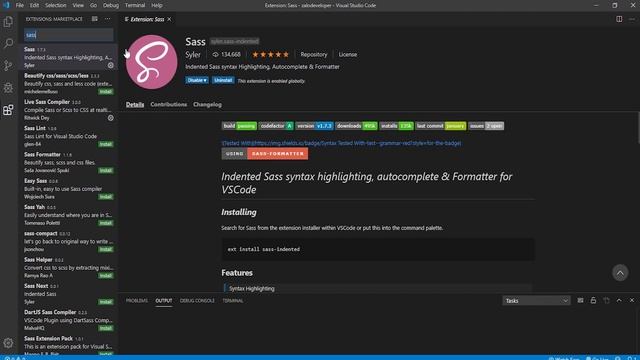Install the Sass Next extension
The width and height of the screenshot is (640, 360).
pyautogui.click(x=106, y=302)
